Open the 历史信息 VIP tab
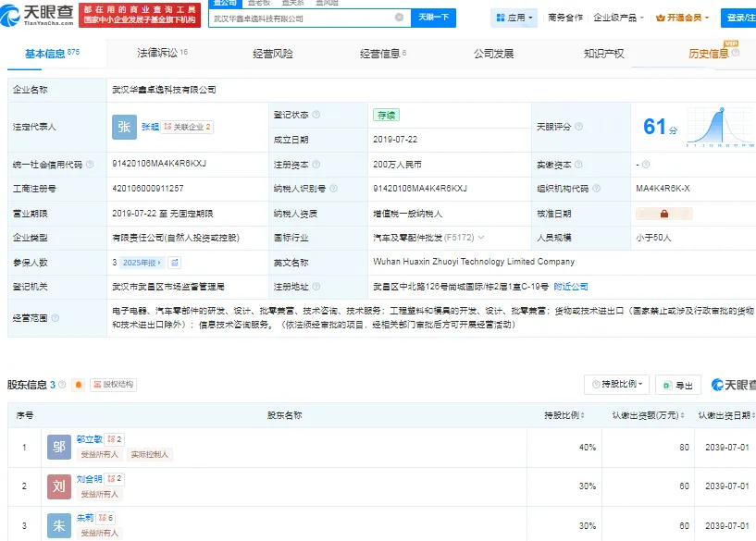Image resolution: width=756 pixels, height=541 pixels. [708, 54]
